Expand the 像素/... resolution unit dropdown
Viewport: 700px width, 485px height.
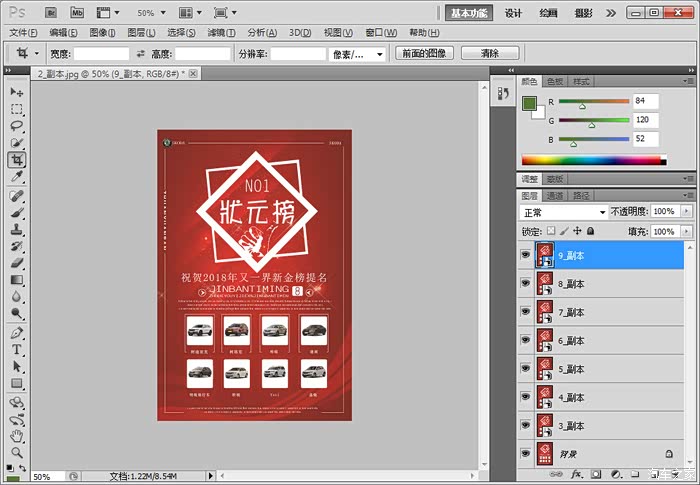tap(360, 53)
